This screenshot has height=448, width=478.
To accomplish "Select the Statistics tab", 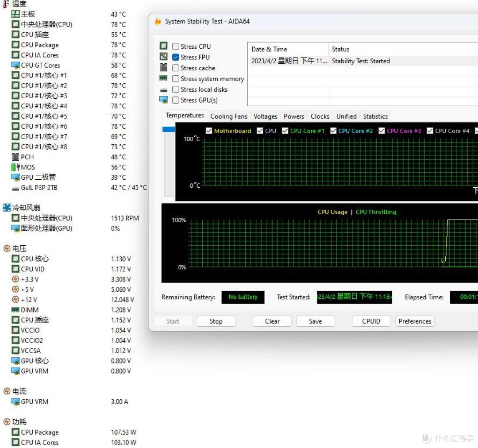I will (375, 116).
